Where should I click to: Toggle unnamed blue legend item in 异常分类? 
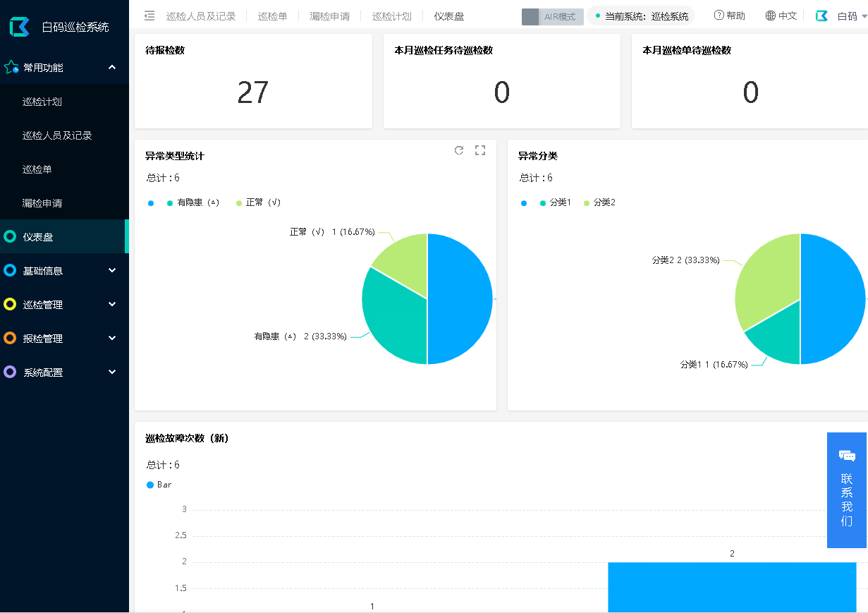tap(523, 203)
